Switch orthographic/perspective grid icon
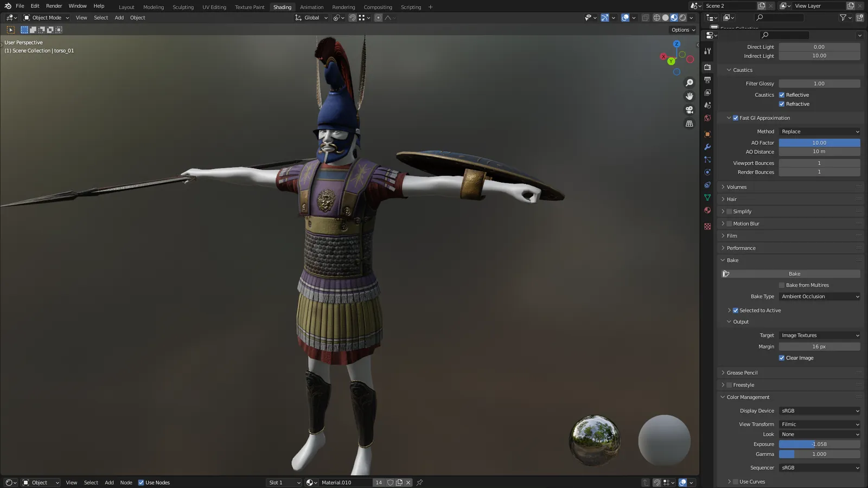The width and height of the screenshot is (868, 488). 690,124
